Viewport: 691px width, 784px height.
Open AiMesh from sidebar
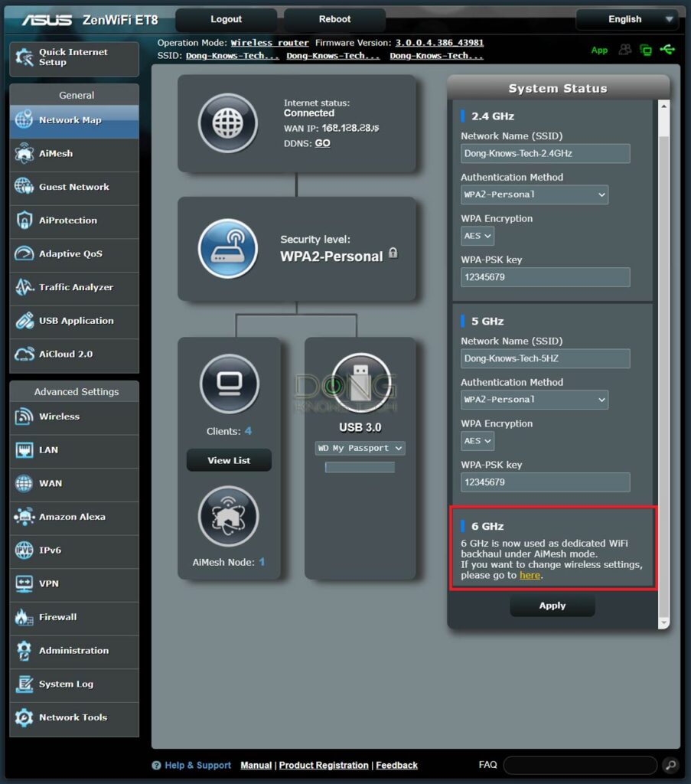coord(74,153)
